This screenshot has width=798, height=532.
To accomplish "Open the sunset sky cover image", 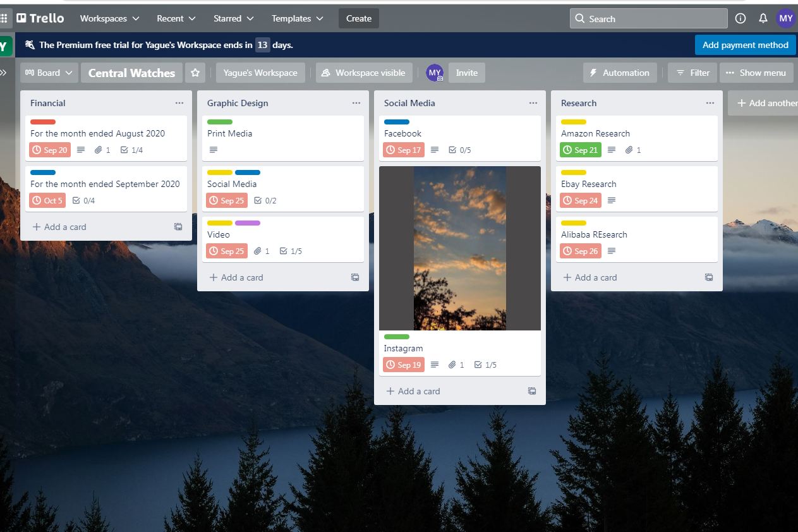I will tap(460, 248).
